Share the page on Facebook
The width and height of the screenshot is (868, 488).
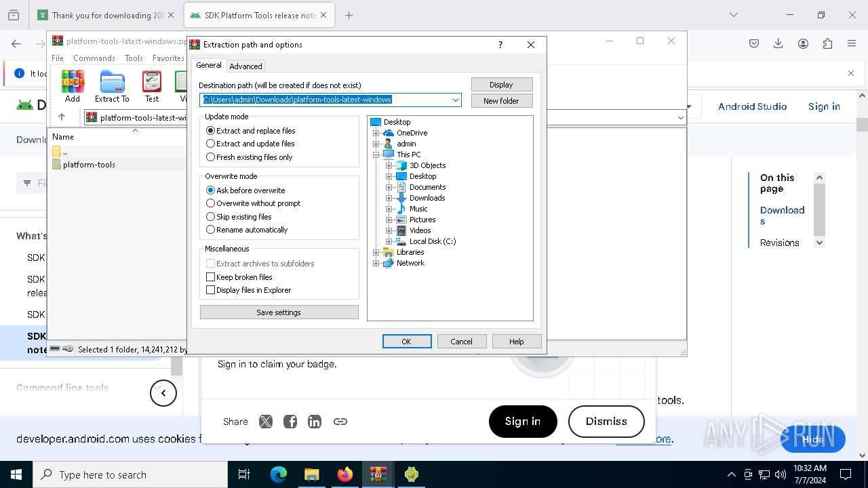290,422
